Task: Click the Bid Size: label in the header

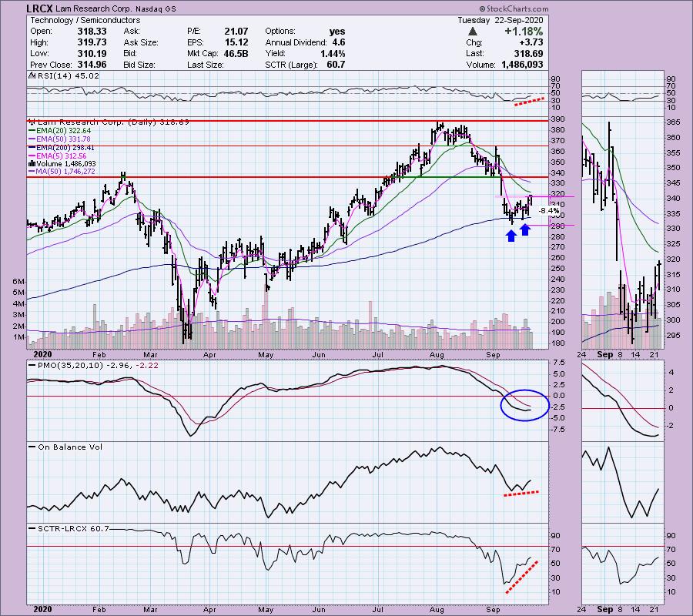Action: [x=139, y=65]
